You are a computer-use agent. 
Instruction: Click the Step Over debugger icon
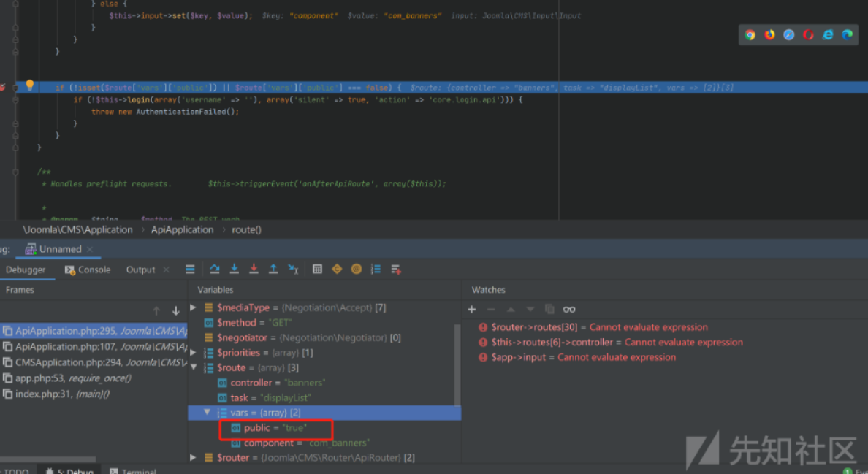point(215,270)
